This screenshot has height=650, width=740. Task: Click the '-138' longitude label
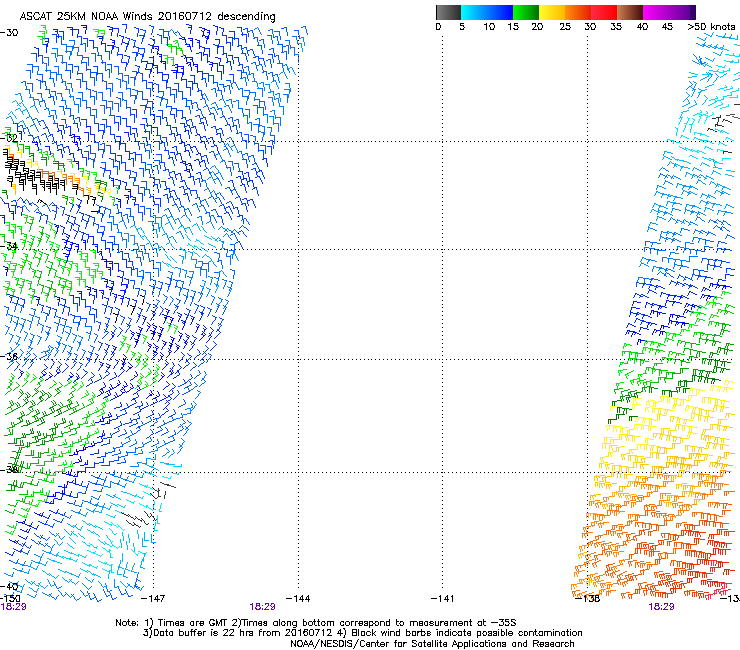[588, 599]
